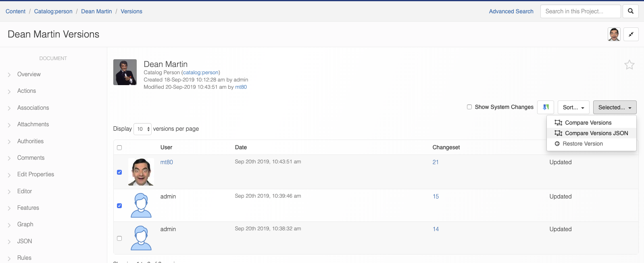
Task: Star Dean Martin as favorite
Action: pos(629,65)
